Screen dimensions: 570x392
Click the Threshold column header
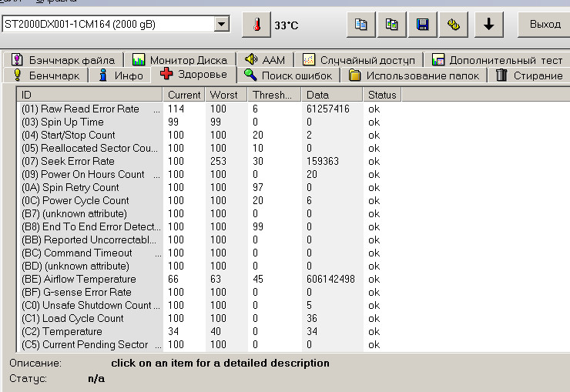tap(272, 95)
